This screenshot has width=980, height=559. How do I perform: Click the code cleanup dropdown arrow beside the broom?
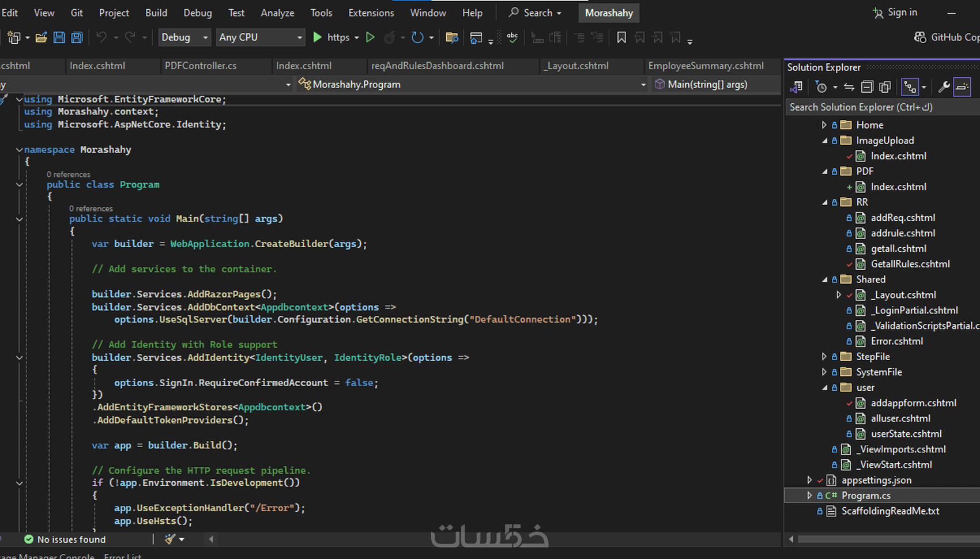[x=182, y=539]
